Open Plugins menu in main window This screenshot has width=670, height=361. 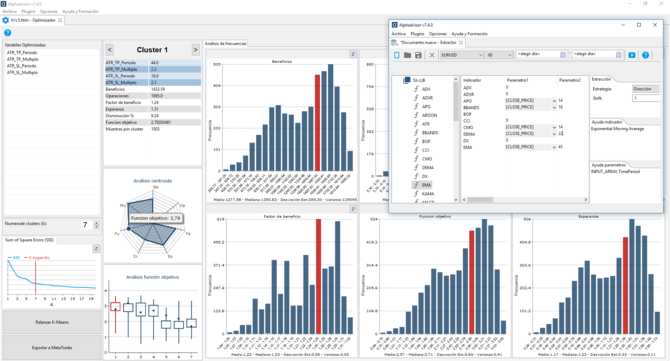pyautogui.click(x=28, y=12)
